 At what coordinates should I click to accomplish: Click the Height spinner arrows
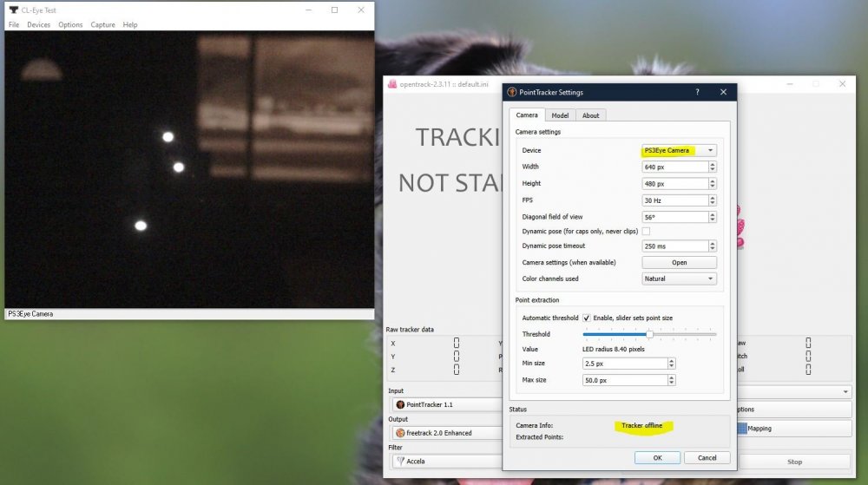[713, 184]
